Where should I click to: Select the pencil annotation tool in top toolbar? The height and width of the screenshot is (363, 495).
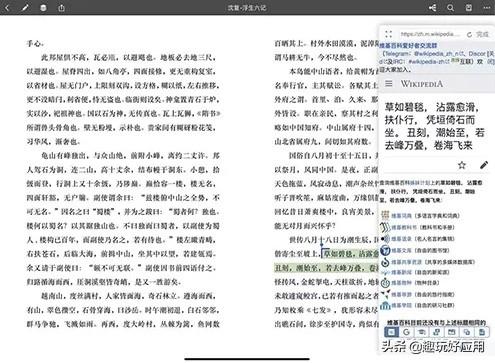coord(25,8)
